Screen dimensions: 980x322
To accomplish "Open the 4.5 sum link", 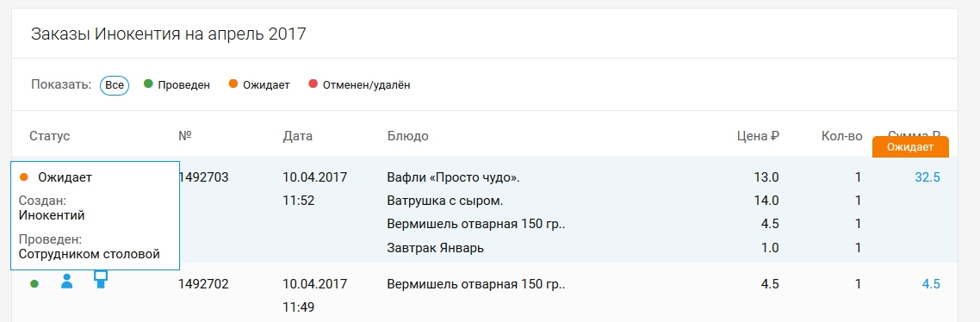I will point(931,284).
